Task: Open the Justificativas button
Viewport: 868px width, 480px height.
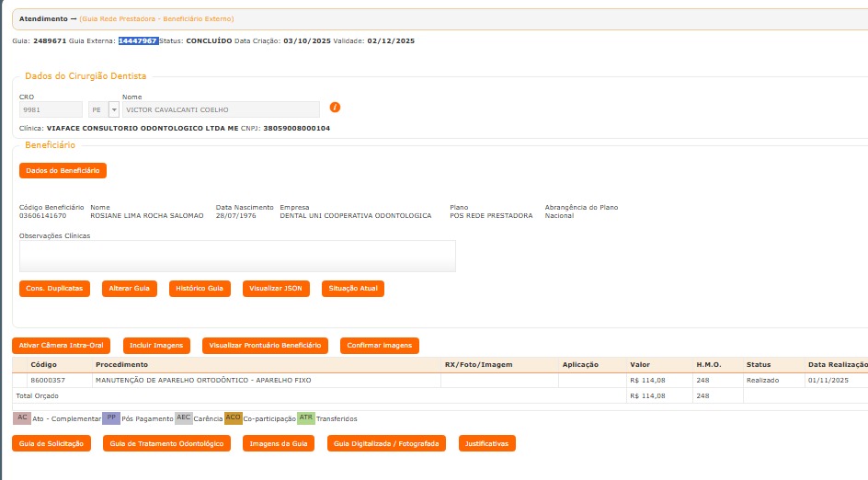Action: [486, 444]
